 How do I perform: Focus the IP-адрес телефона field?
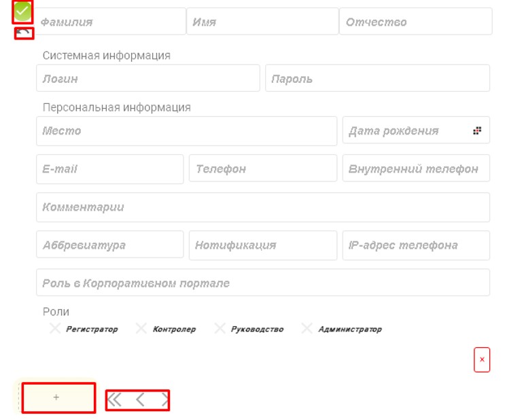point(416,245)
